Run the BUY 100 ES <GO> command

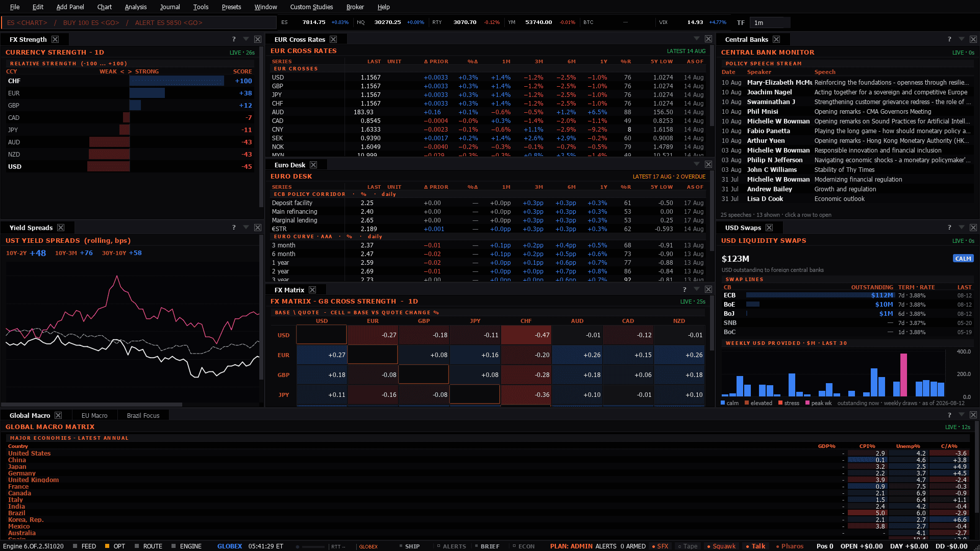tap(91, 22)
